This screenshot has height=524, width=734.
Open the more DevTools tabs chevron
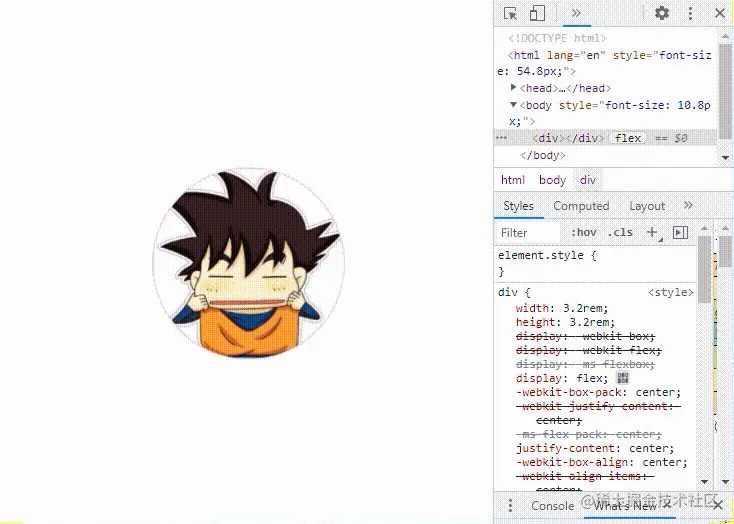pyautogui.click(x=576, y=13)
